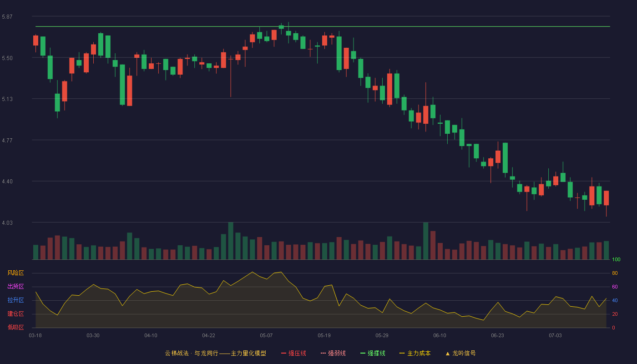The image size is (637, 364).
Task: Click the 03-18 date label
Action: (x=35, y=335)
